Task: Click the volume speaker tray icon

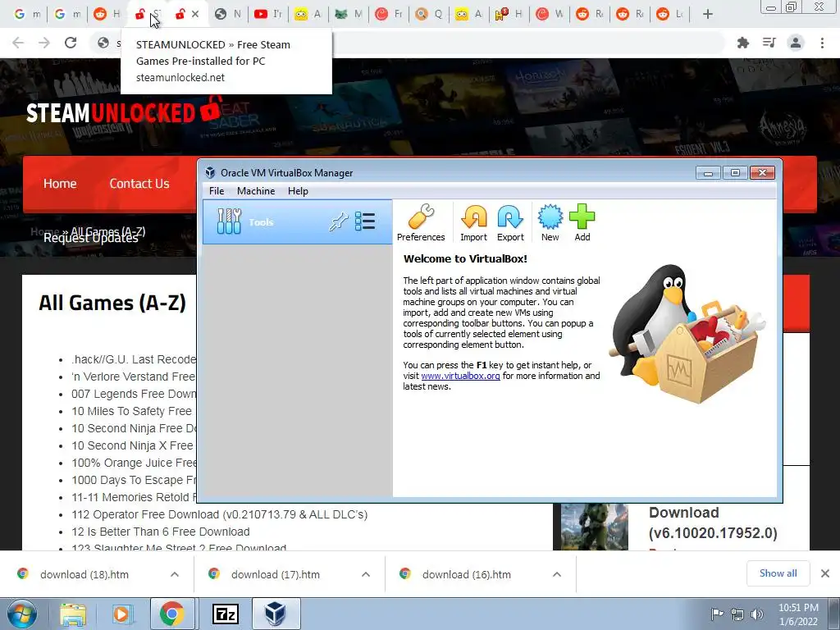Action: point(756,614)
